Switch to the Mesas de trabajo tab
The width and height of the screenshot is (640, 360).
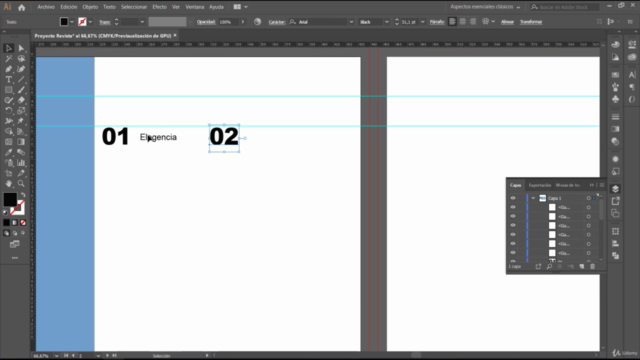point(568,185)
